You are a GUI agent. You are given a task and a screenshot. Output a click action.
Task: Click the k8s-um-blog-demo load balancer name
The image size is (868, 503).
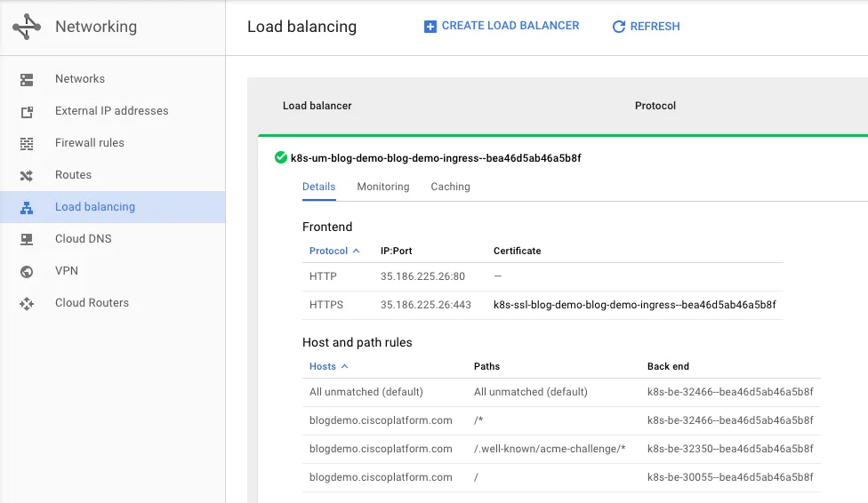[436, 158]
